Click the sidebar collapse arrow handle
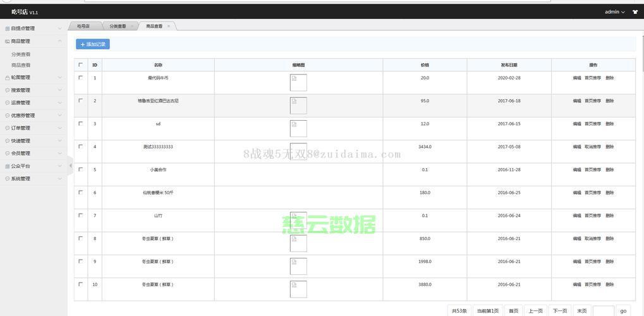 tap(70, 166)
